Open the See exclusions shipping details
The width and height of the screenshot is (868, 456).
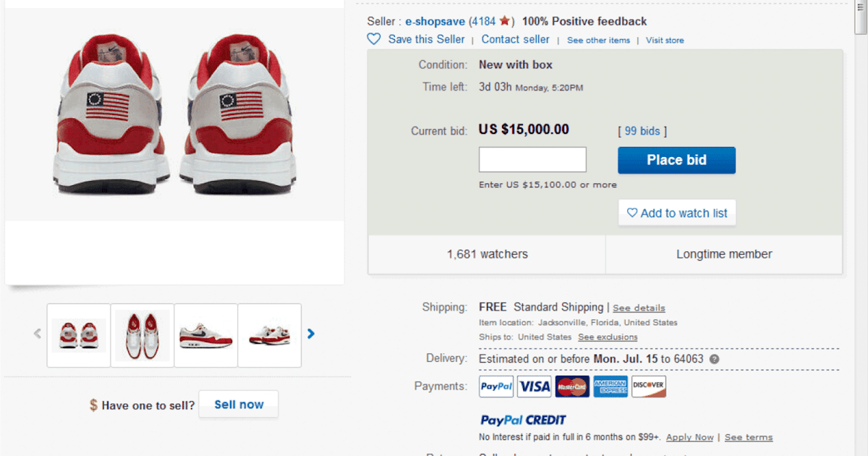pyautogui.click(x=608, y=337)
